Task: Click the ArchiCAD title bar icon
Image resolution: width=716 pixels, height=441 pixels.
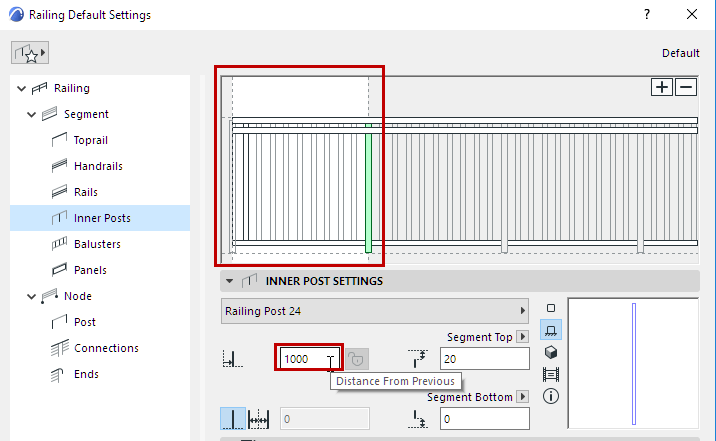Action: [16, 15]
